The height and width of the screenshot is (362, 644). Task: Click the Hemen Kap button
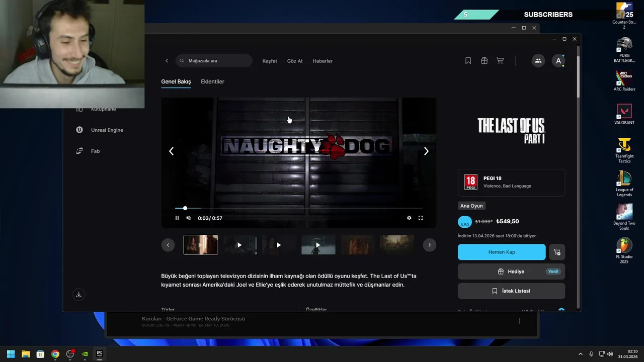pos(502,252)
